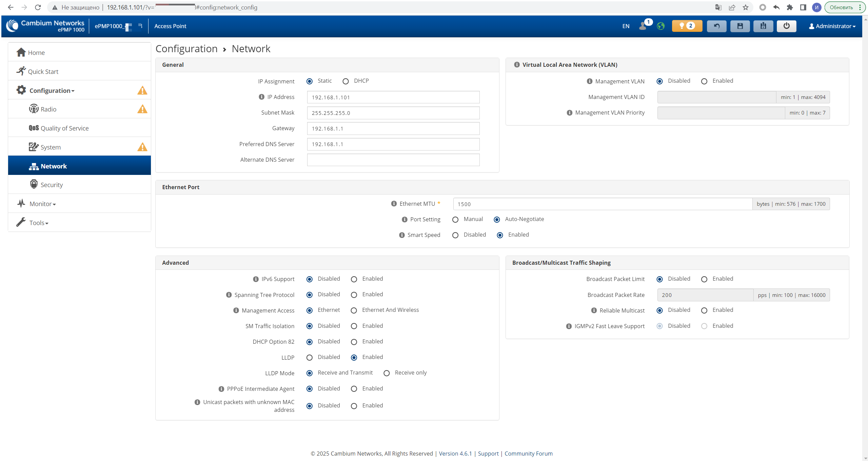The width and height of the screenshot is (868, 461).
Task: Click the Alternate DNS Server field
Action: pyautogui.click(x=393, y=160)
